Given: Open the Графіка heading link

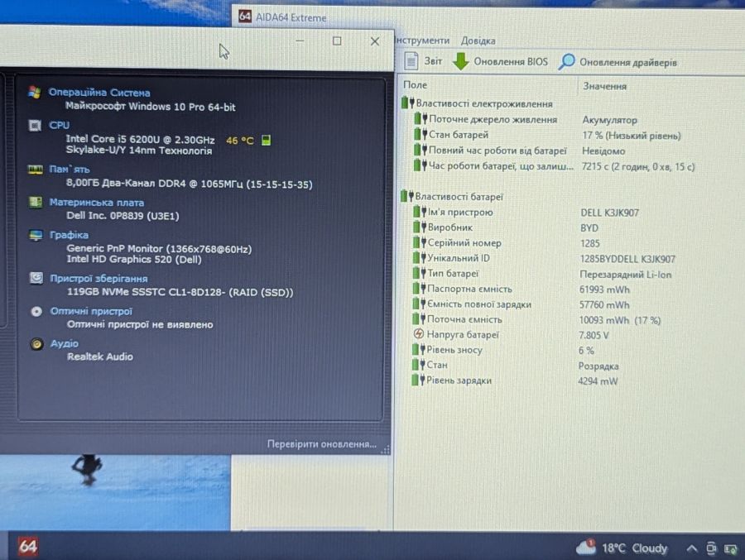Looking at the screenshot, I should pyautogui.click(x=69, y=235).
